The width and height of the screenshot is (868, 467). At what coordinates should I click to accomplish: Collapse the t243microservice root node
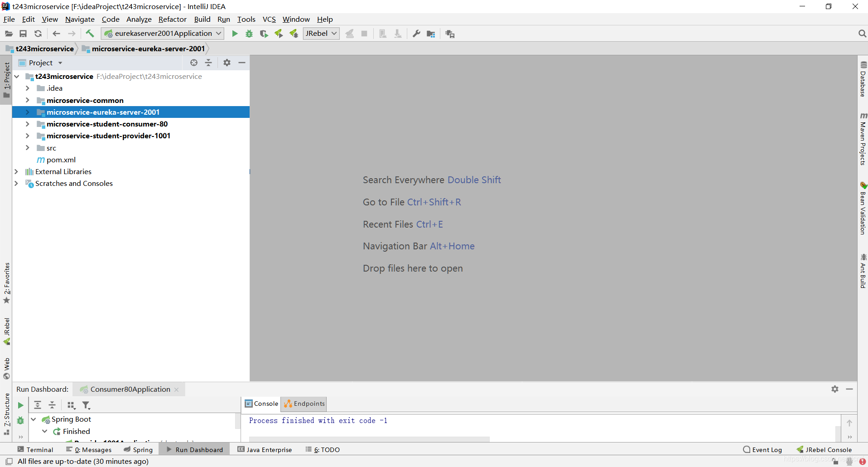(x=17, y=76)
